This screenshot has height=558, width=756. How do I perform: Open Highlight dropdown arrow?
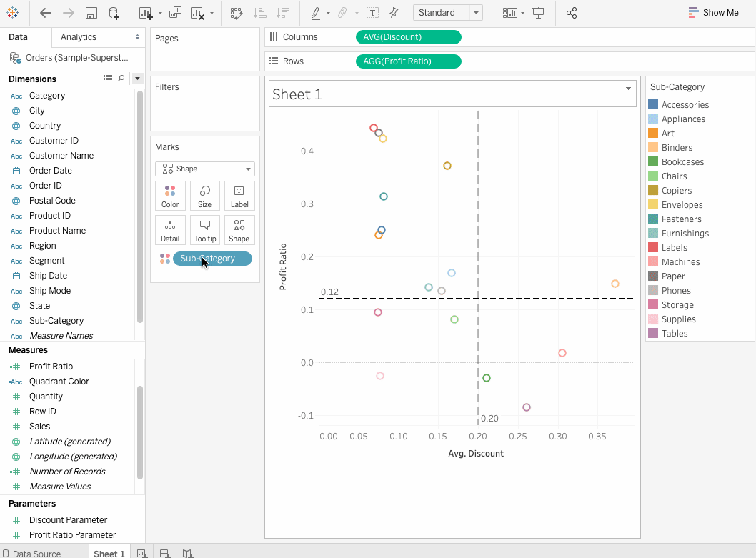(329, 14)
